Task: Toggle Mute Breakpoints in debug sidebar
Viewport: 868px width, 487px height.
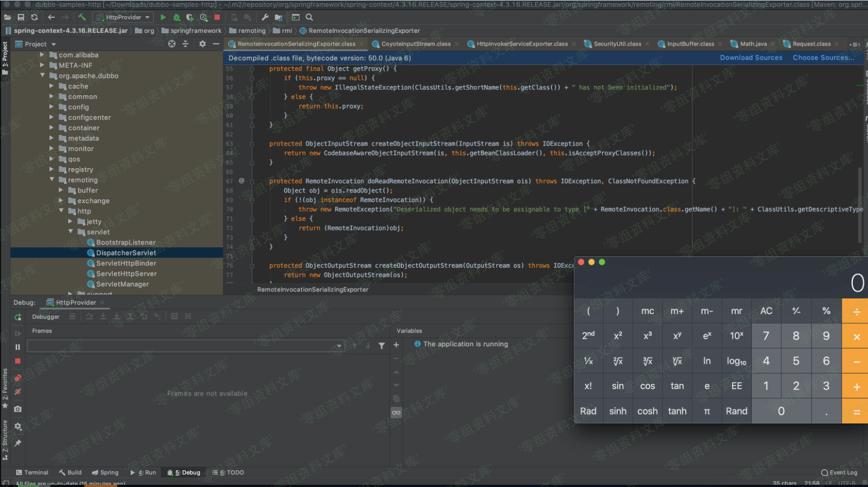Action: (x=18, y=392)
